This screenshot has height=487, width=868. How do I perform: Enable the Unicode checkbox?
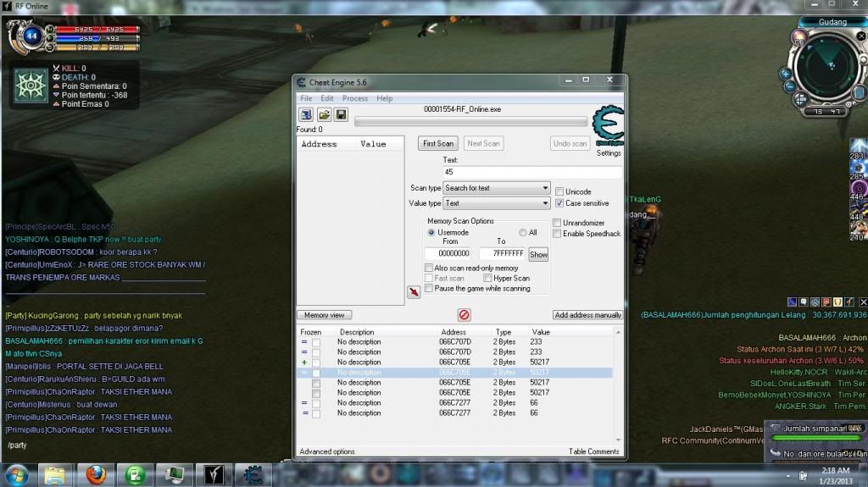point(559,191)
